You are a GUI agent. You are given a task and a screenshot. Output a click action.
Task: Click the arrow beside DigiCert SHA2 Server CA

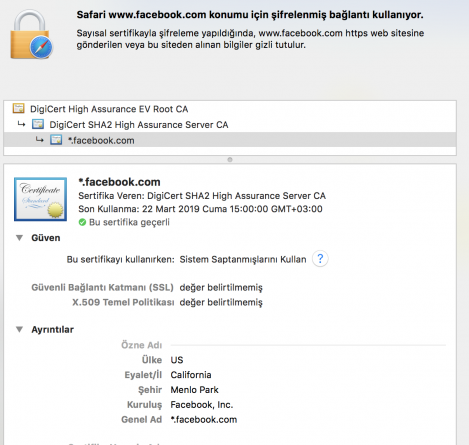click(x=21, y=124)
